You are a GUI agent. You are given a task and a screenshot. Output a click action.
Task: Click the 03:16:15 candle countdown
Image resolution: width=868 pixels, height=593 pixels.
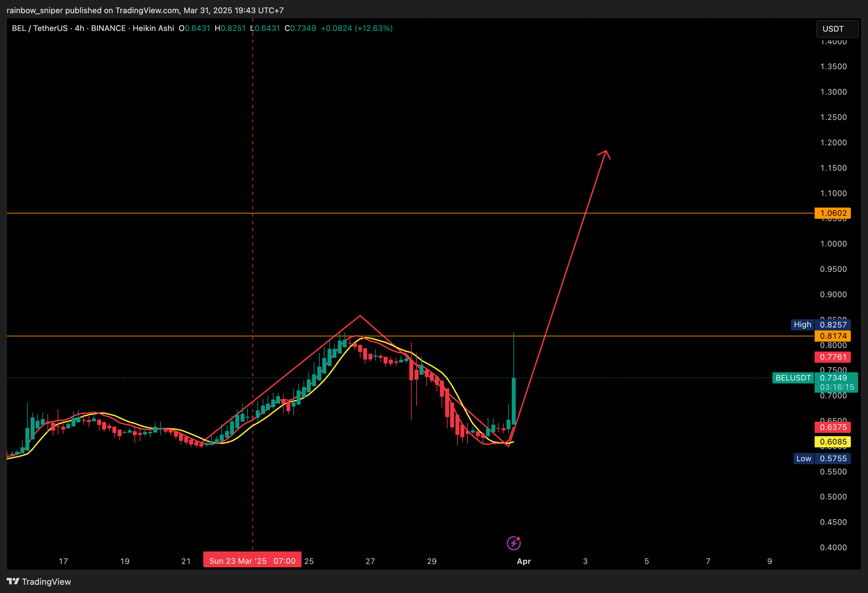(837, 387)
